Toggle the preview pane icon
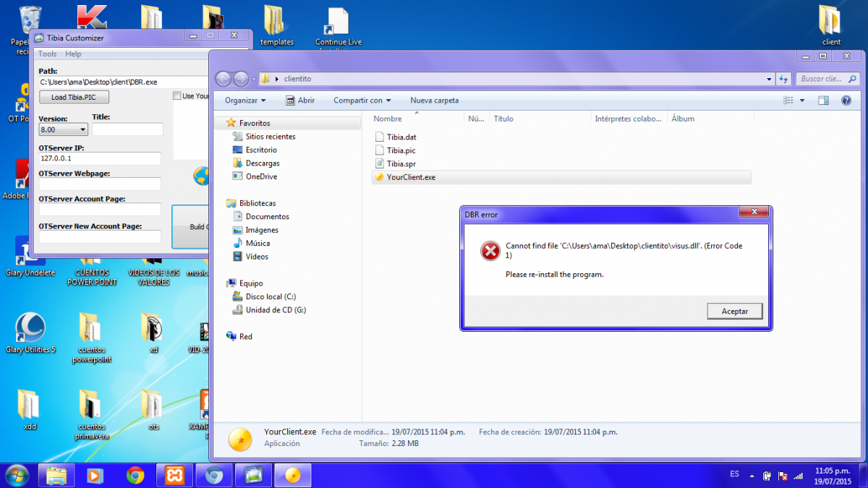The image size is (868, 488). [x=823, y=100]
